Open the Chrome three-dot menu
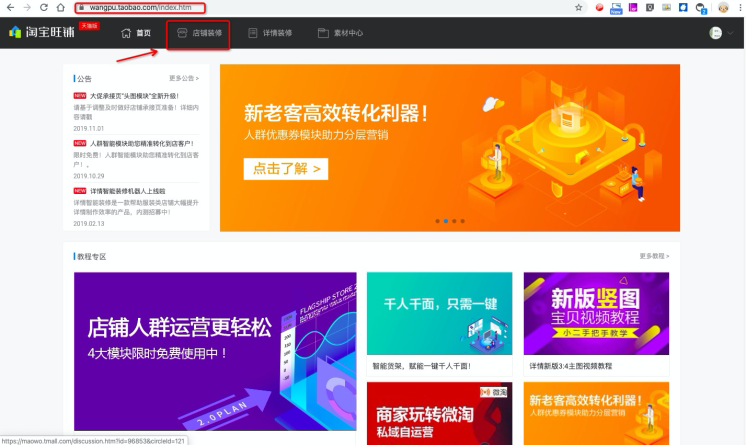The height and width of the screenshot is (445, 746). (x=740, y=8)
